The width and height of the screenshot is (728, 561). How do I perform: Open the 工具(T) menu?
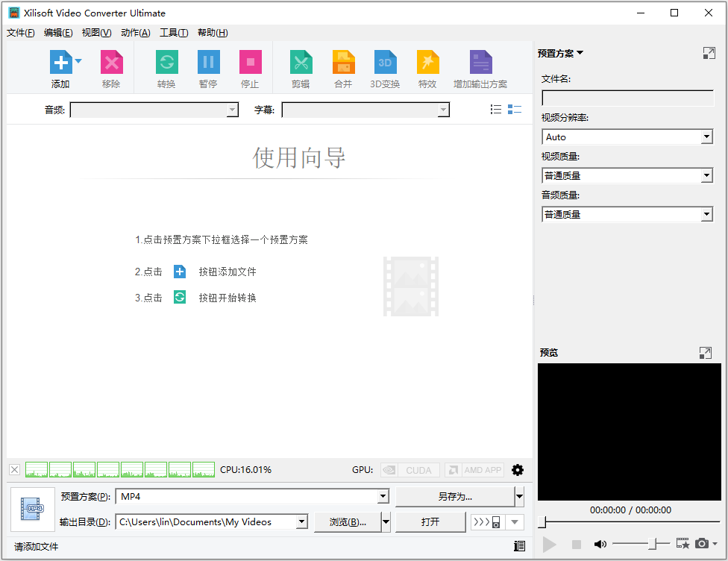(174, 33)
